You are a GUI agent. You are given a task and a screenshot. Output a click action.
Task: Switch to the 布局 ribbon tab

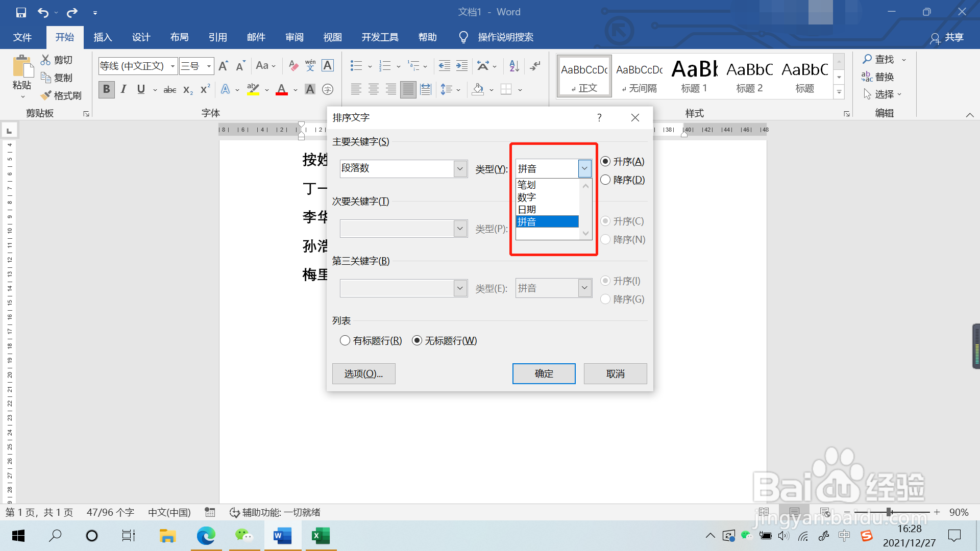click(179, 37)
